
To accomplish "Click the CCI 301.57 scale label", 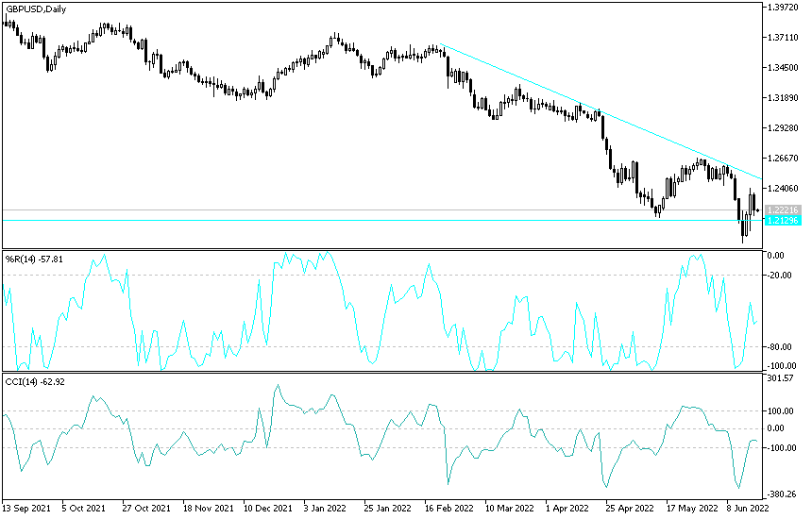I will click(x=781, y=378).
